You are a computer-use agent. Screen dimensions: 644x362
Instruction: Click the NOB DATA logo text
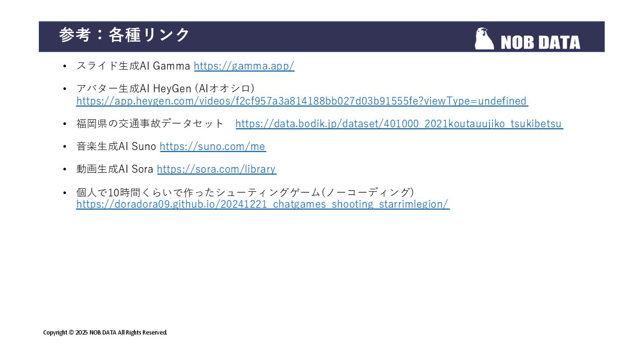[540, 43]
